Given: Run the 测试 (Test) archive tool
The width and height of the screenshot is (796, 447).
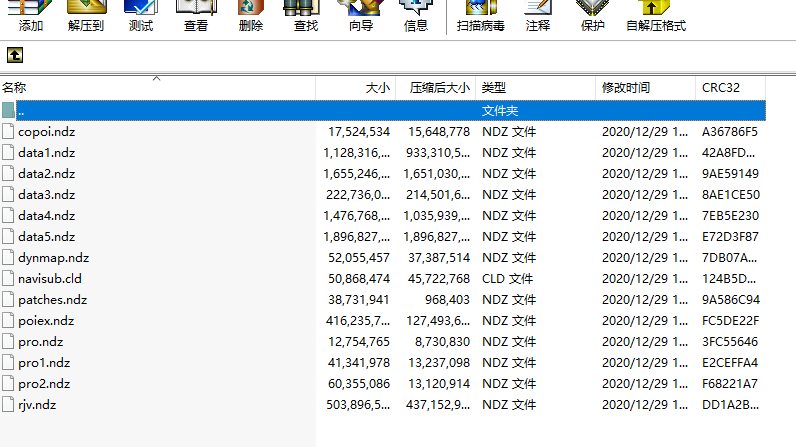Looking at the screenshot, I should [141, 16].
